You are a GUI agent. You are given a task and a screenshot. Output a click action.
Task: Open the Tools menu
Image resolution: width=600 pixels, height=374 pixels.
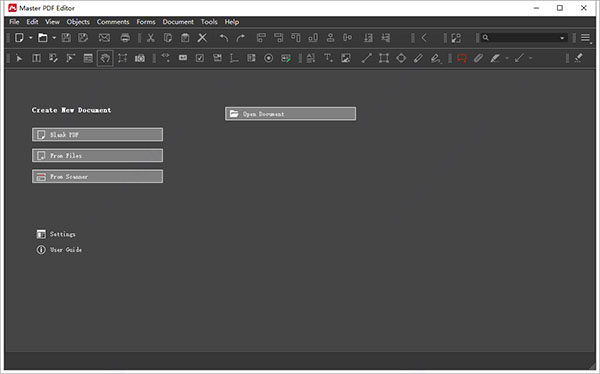(x=209, y=22)
